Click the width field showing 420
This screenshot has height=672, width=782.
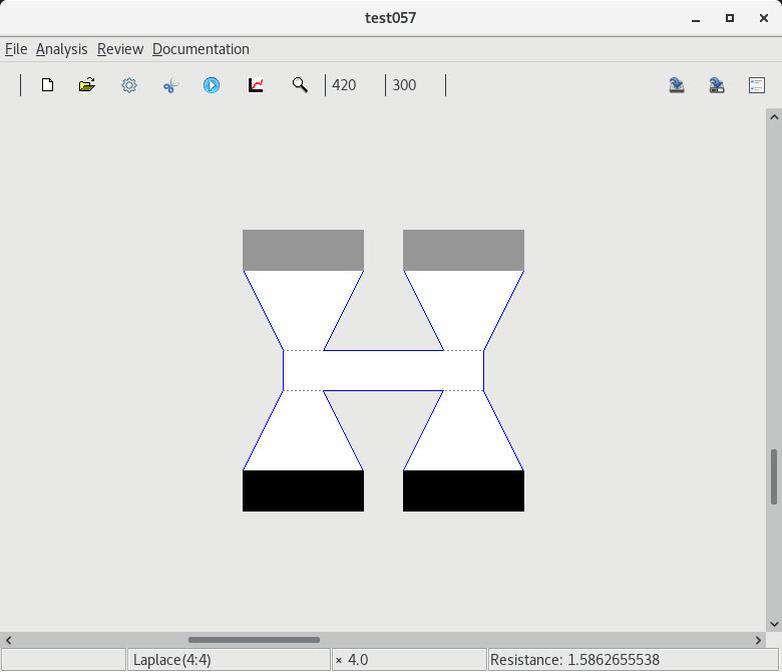(x=354, y=85)
